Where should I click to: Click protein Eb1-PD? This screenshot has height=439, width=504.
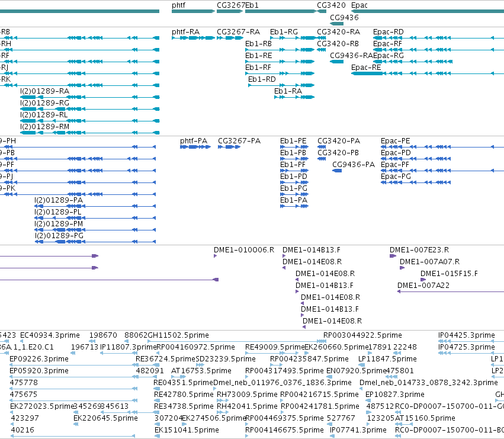click(x=294, y=177)
